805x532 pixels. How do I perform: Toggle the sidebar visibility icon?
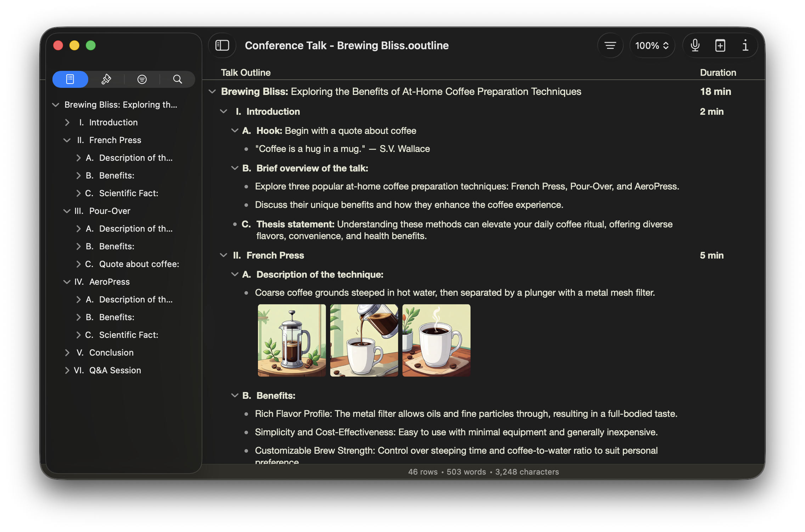[222, 45]
